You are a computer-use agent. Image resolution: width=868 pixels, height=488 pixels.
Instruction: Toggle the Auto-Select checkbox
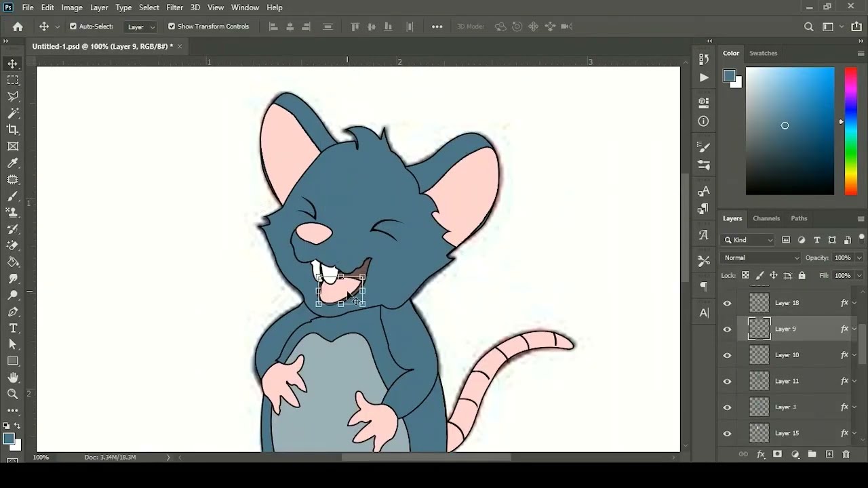[x=73, y=26]
